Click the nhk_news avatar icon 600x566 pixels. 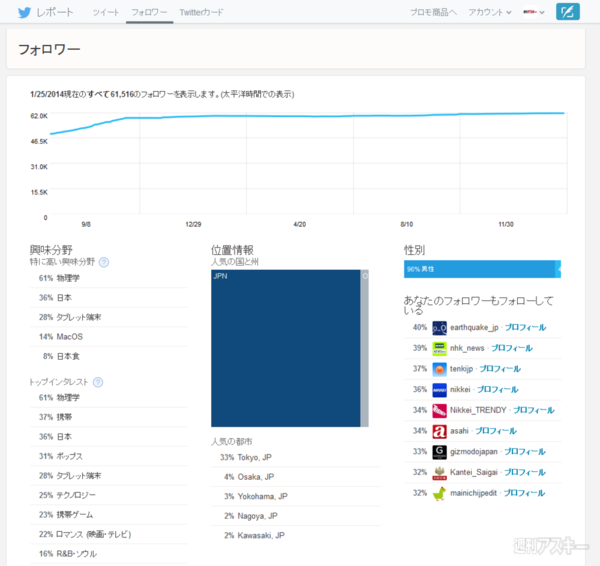[439, 349]
